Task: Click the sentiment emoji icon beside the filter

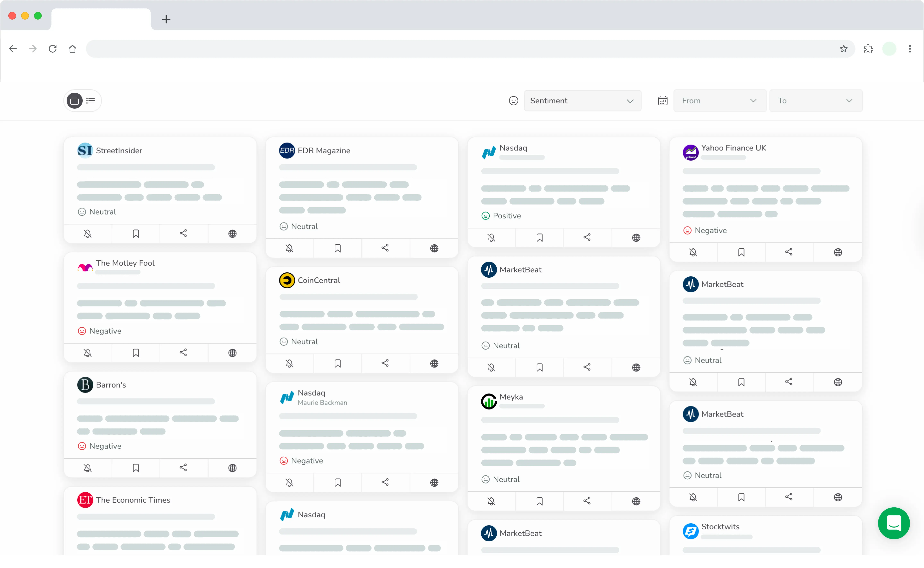Action: point(513,100)
